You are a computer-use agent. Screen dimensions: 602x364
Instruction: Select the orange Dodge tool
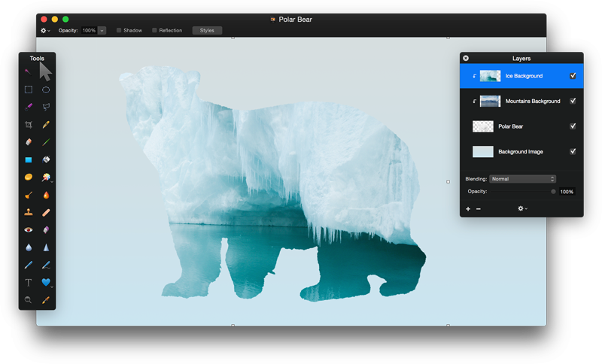(29, 195)
